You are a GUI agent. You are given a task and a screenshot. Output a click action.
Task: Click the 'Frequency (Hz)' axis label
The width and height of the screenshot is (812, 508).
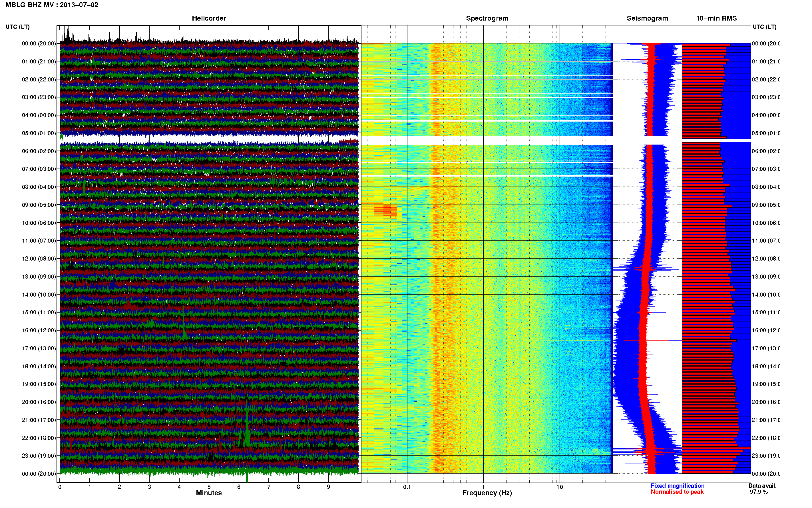(487, 493)
